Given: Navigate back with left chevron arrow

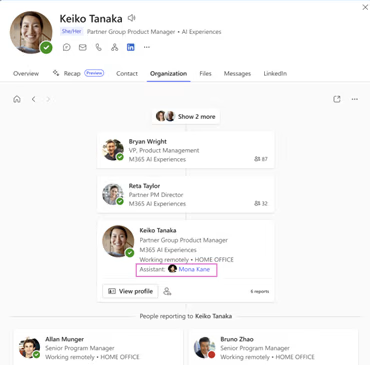Looking at the screenshot, I should tap(34, 99).
